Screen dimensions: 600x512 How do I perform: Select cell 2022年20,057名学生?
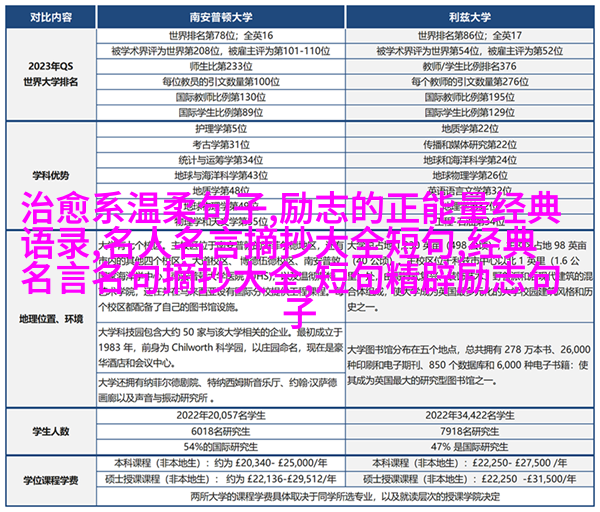click(x=221, y=416)
